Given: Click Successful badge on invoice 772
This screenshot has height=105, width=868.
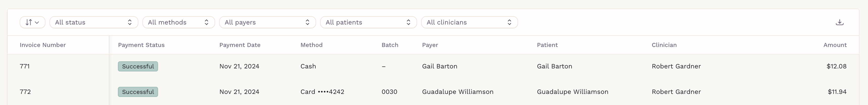Looking at the screenshot, I should (138, 92).
